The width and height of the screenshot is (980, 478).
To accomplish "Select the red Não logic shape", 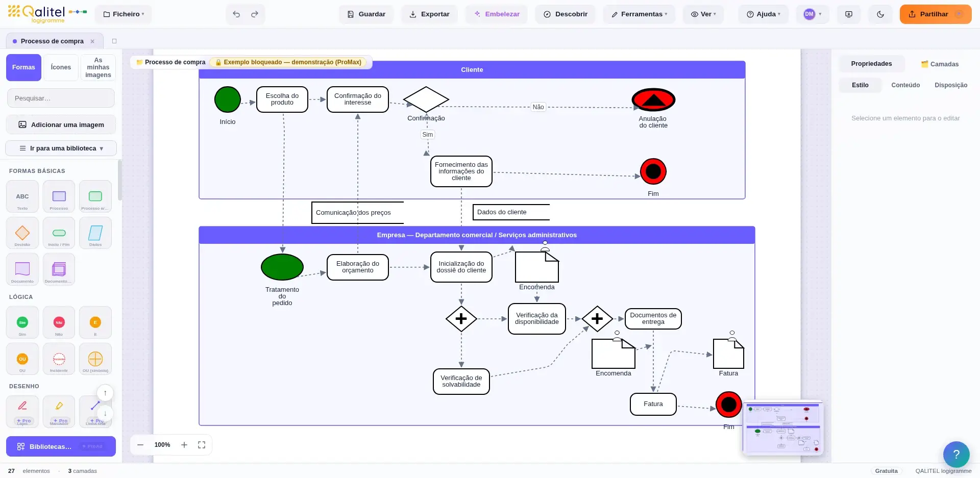I will point(59,322).
